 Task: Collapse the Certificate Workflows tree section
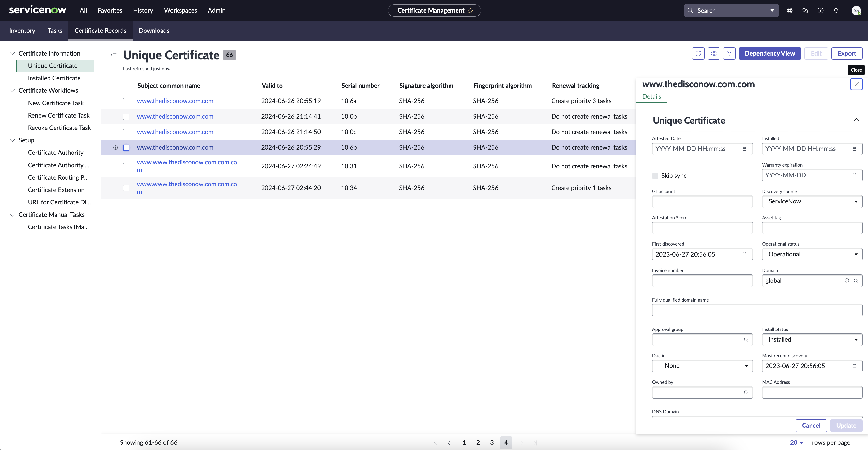12,91
